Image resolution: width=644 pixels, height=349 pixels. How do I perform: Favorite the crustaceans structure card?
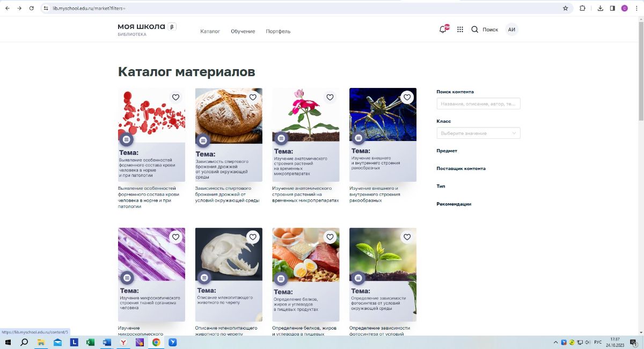407,97
